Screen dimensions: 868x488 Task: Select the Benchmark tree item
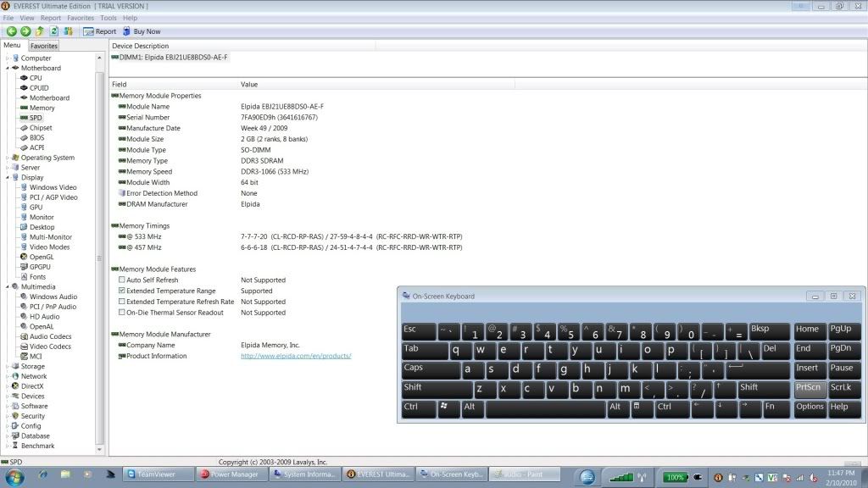pyautogui.click(x=37, y=446)
